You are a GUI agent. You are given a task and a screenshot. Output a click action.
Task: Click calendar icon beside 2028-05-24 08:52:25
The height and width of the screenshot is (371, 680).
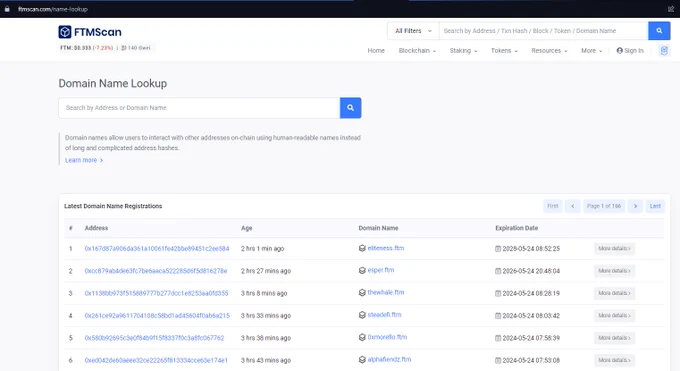(498, 249)
